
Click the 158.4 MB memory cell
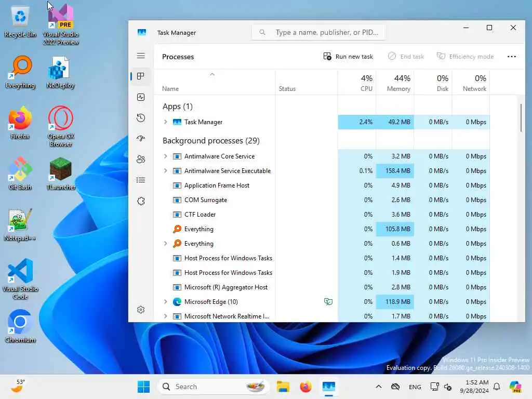[x=395, y=170]
